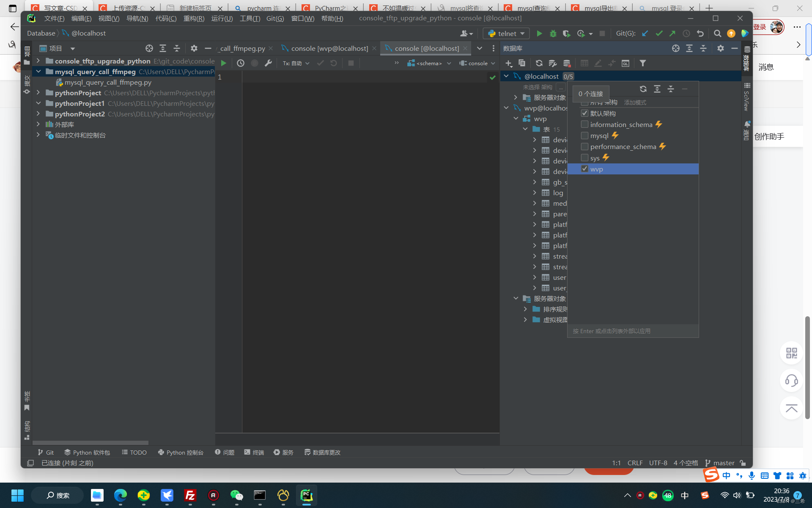Viewport: 812px width, 508px height.
Task: Click the project tree horizontal scrollbar
Action: point(91,443)
